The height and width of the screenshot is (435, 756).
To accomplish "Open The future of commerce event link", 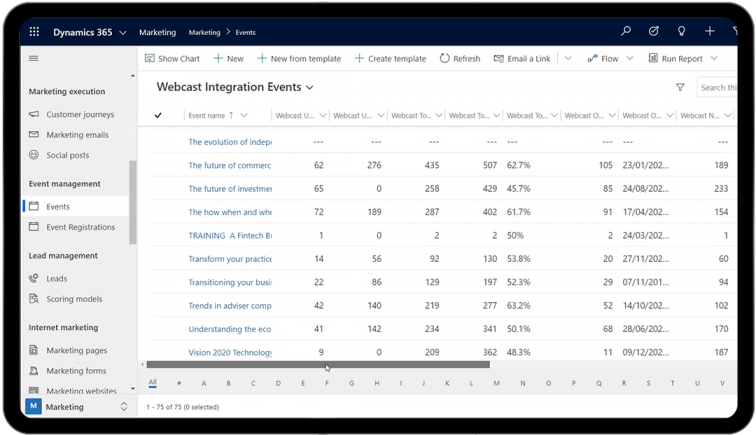I will (230, 165).
